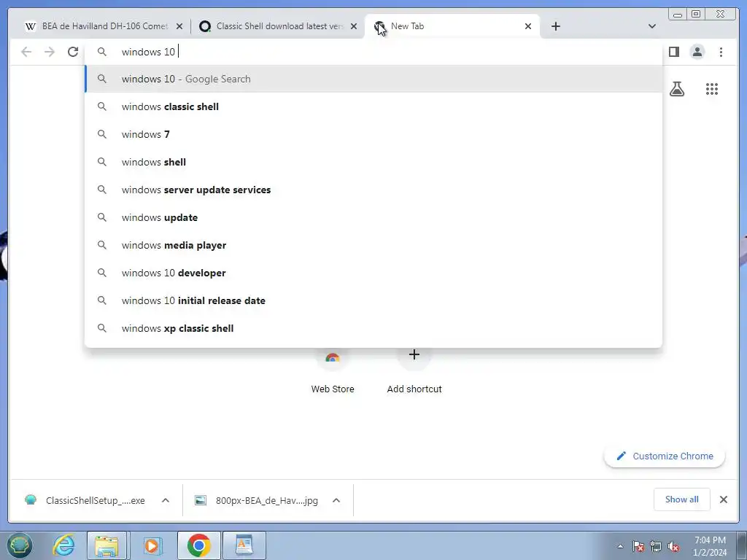Choose 'windows xp classic shell' suggestion
This screenshot has width=747, height=560.
[373, 328]
